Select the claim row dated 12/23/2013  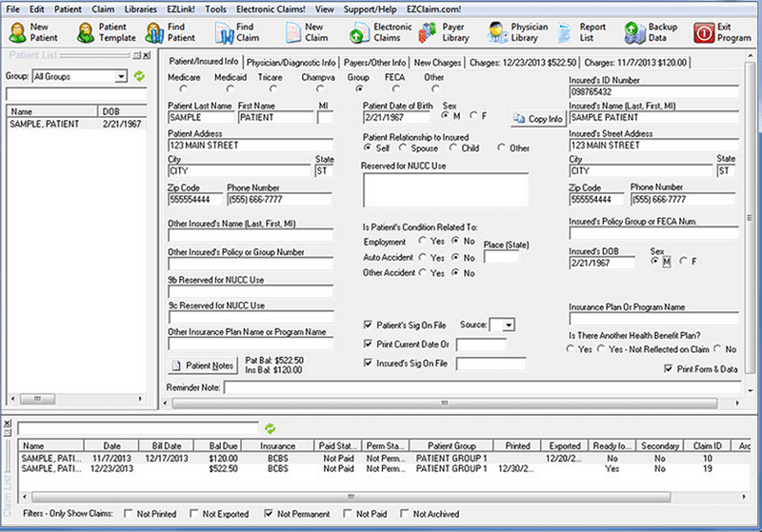(384, 468)
